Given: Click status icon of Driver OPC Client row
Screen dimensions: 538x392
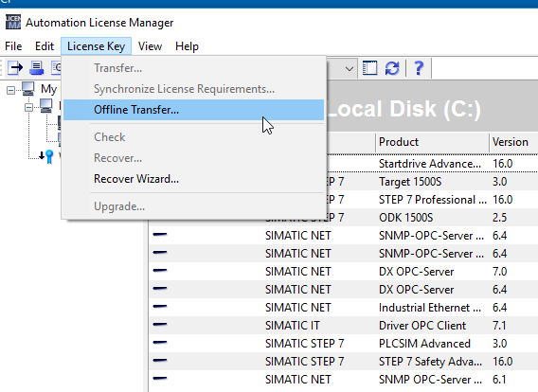Looking at the screenshot, I should click(160, 325).
